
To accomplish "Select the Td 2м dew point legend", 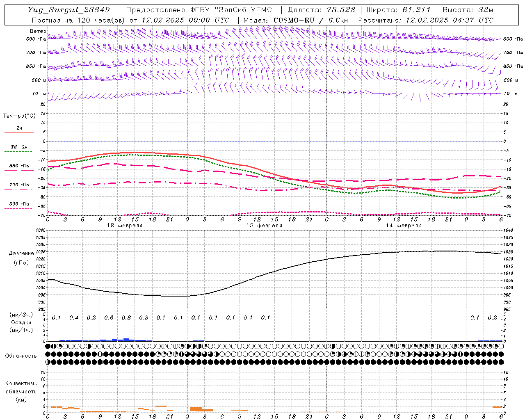I will point(19,147).
